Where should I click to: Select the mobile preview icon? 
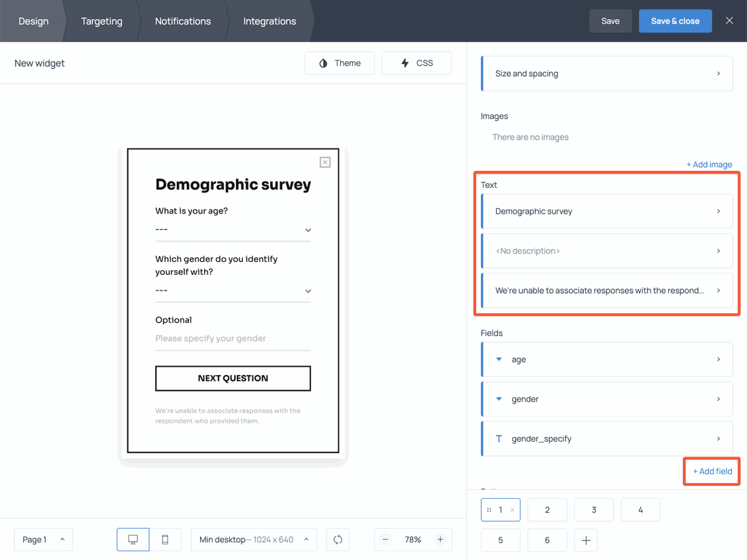[x=165, y=539]
